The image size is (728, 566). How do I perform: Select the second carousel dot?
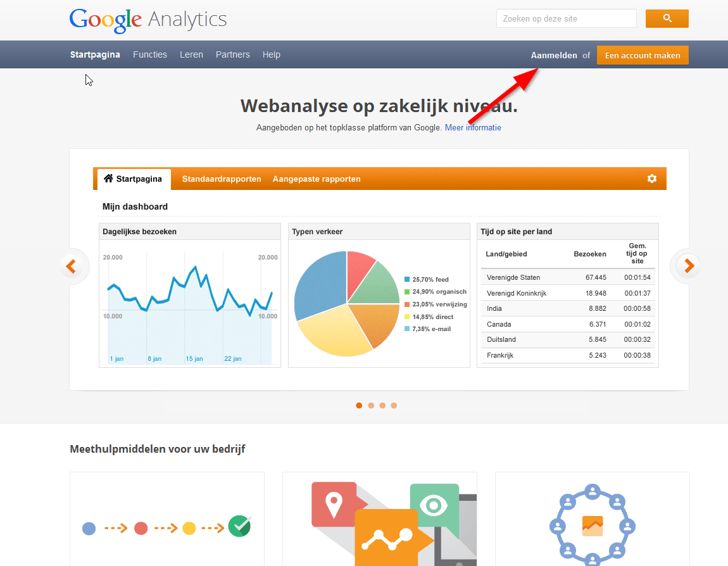tap(371, 405)
